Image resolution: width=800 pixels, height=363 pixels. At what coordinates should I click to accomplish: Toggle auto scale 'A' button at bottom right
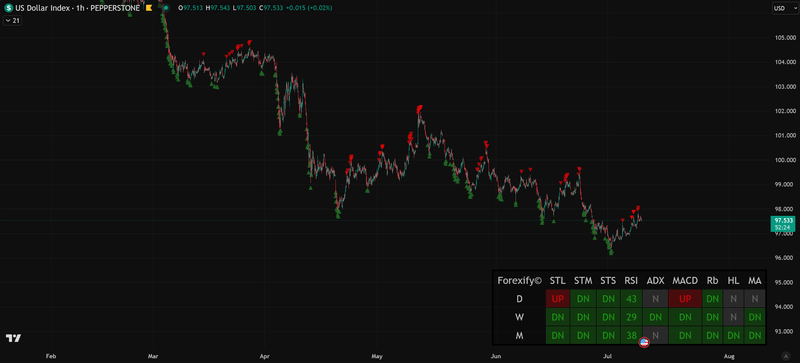pyautogui.click(x=786, y=355)
